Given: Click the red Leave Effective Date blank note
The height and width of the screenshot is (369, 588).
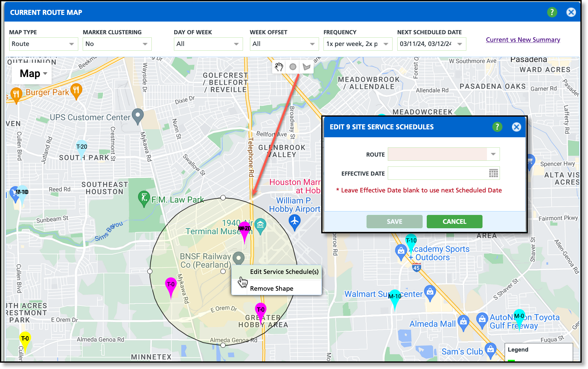Looking at the screenshot, I should [419, 190].
